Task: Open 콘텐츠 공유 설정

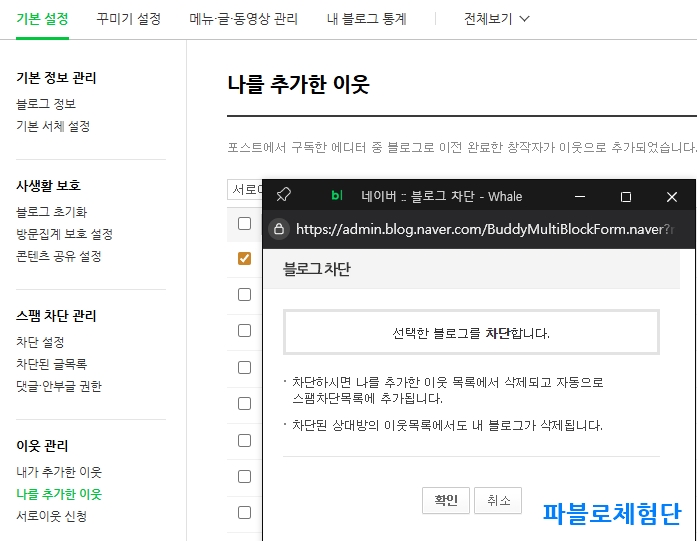Action: 59,256
